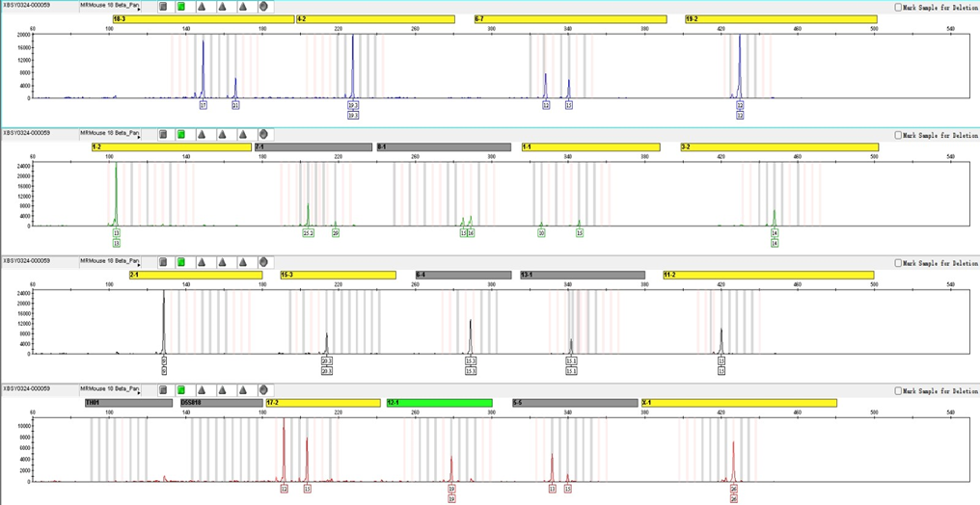Click the green sheet icon in green-trace panel toolbar
The image size is (980, 505).
[x=181, y=134]
